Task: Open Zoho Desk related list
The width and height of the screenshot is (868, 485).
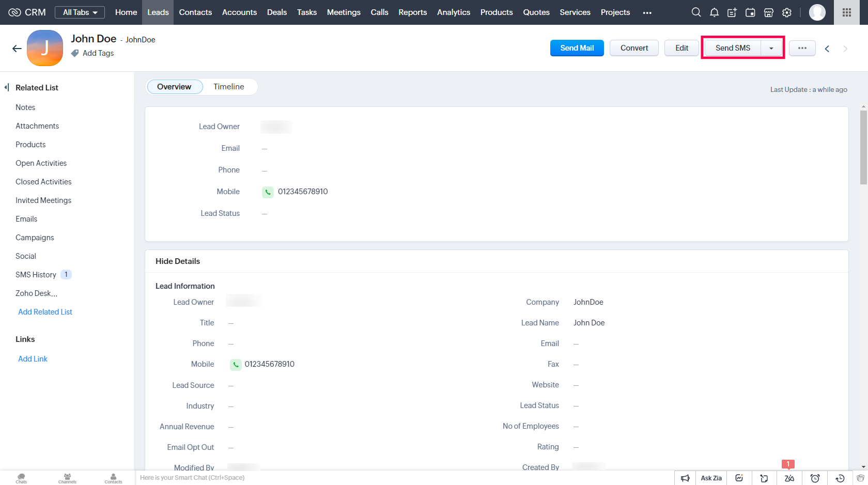Action: pyautogui.click(x=36, y=293)
